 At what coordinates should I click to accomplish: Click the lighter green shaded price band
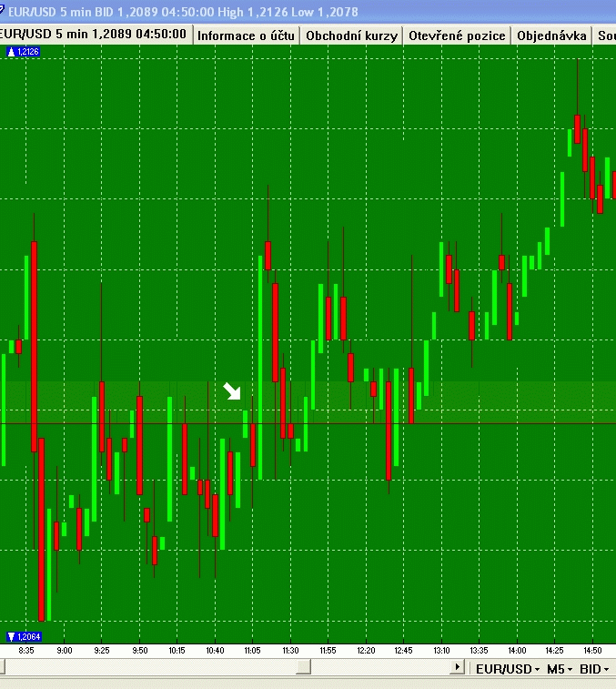tap(308, 402)
